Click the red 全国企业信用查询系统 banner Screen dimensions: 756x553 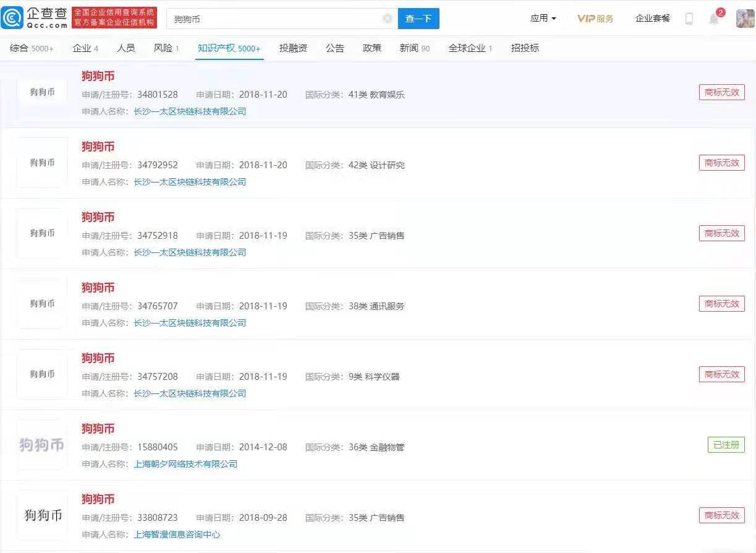click(x=114, y=18)
